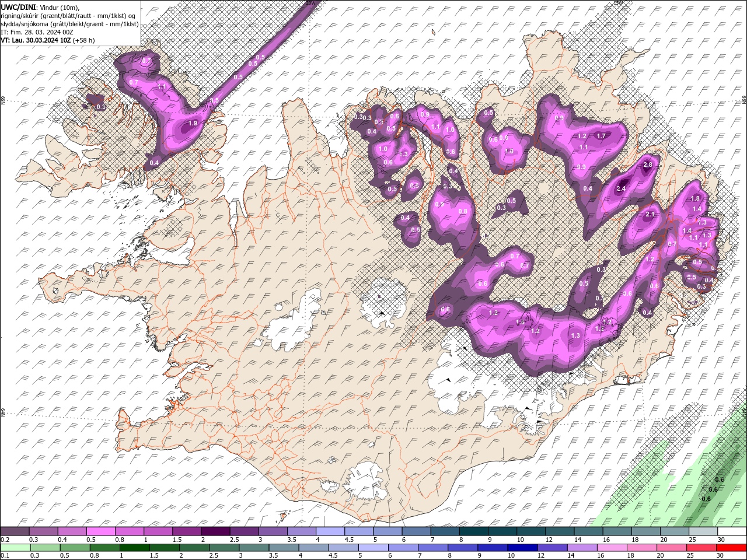Click the 2.4 snowfall value on the map

click(621, 188)
